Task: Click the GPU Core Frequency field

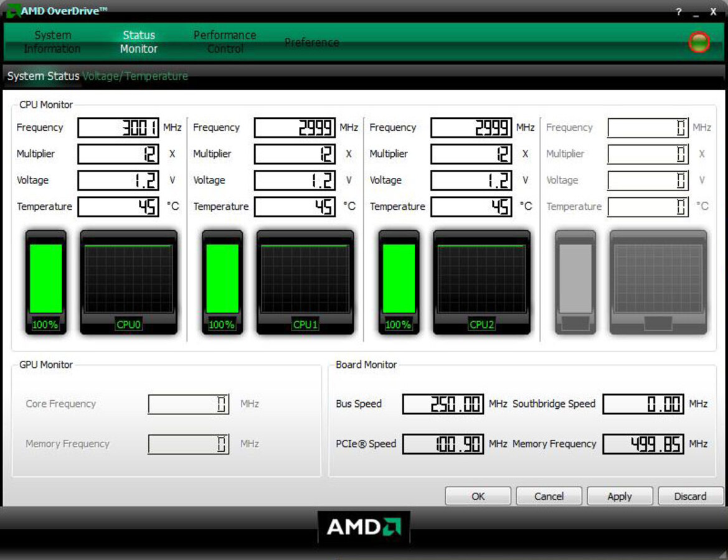Action: tap(189, 404)
